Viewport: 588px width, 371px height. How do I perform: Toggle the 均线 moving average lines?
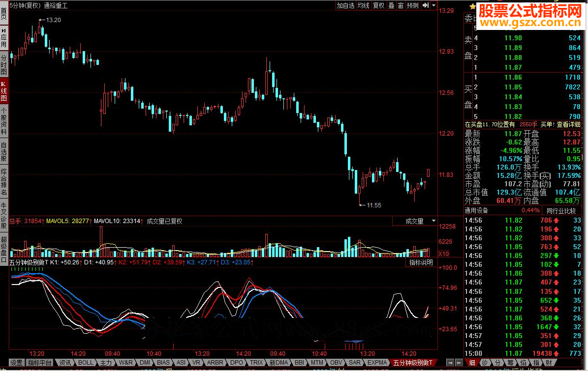363,5
